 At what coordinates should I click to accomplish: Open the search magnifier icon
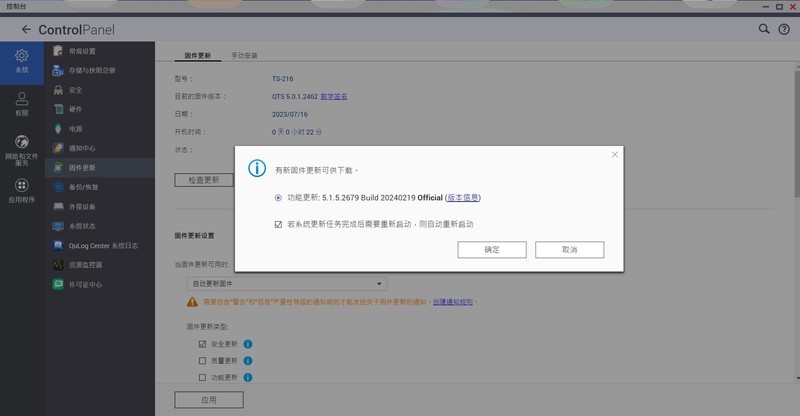(764, 29)
